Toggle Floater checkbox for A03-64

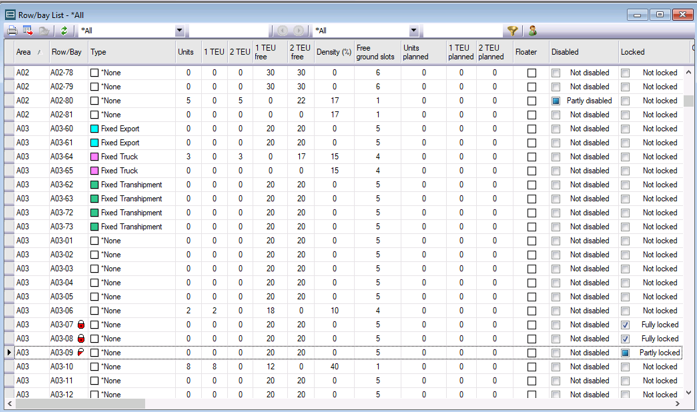click(x=531, y=157)
